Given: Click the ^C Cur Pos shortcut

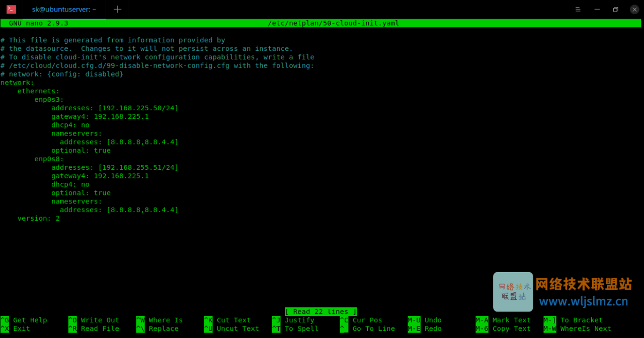Looking at the screenshot, I should (x=361, y=320).
